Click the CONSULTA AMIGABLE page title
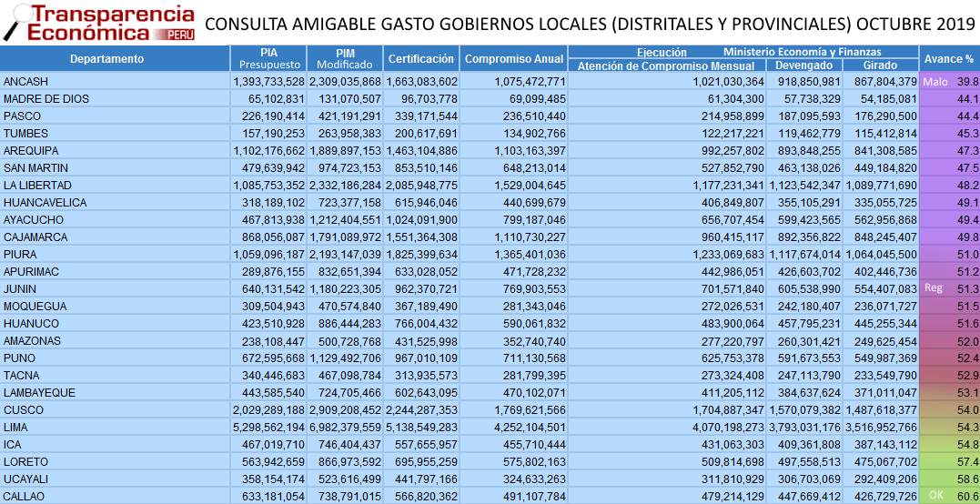Screen dimensions: 980x504 [x=590, y=24]
